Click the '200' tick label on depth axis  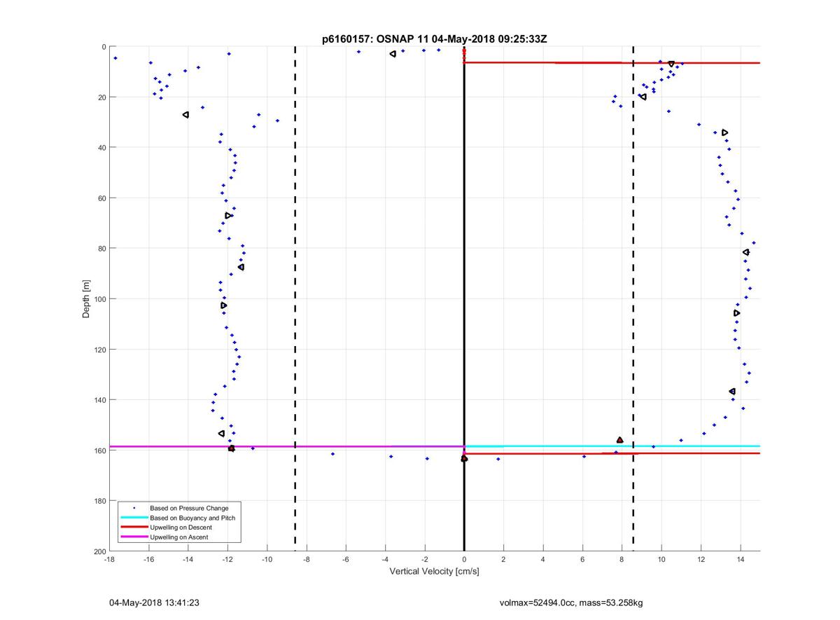(x=99, y=551)
